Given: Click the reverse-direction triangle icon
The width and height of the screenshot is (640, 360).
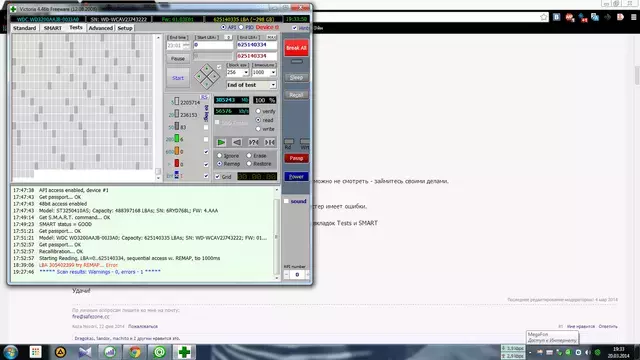Looking at the screenshot, I should (x=237, y=142).
